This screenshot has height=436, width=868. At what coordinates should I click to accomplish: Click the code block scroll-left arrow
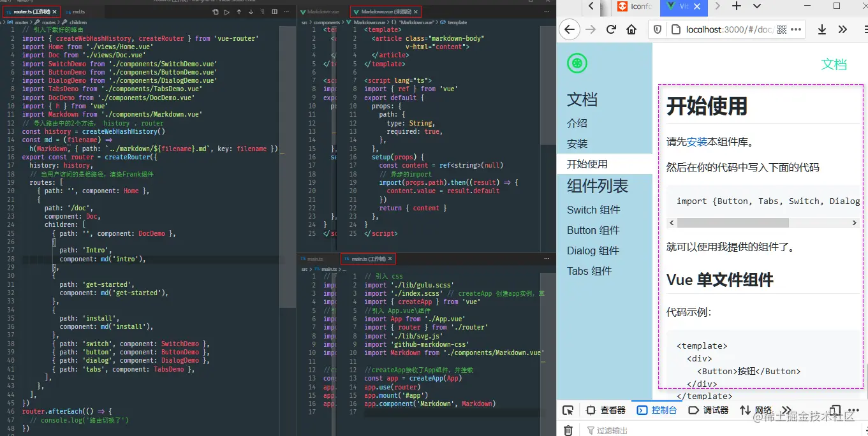[671, 223]
